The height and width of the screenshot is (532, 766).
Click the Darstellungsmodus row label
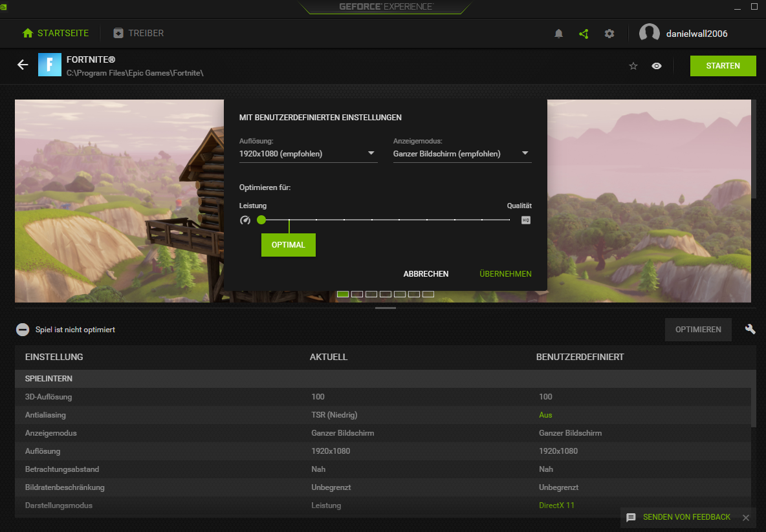59,505
